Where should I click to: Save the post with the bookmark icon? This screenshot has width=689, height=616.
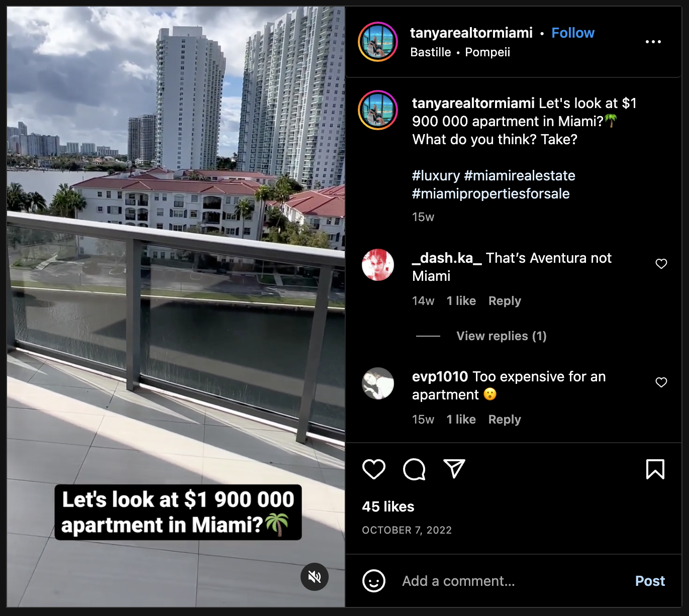pyautogui.click(x=655, y=469)
